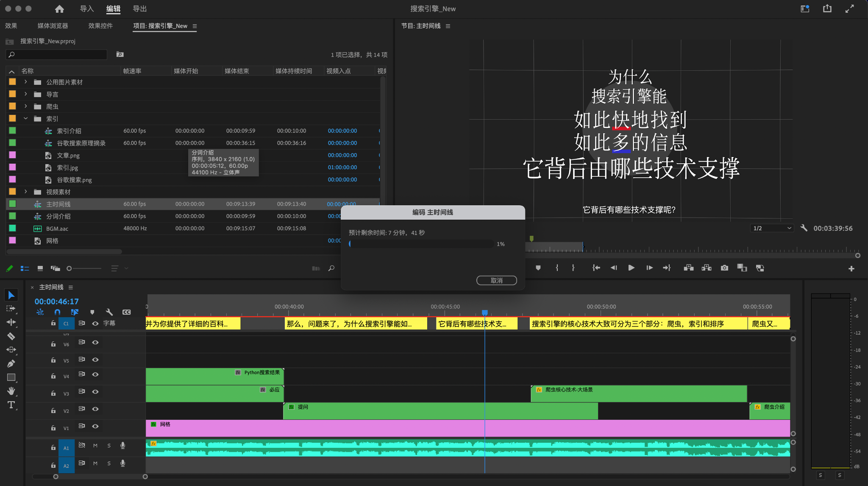The width and height of the screenshot is (868, 486).
Task: Cancel the encoding with the 取消 button
Action: coord(496,280)
